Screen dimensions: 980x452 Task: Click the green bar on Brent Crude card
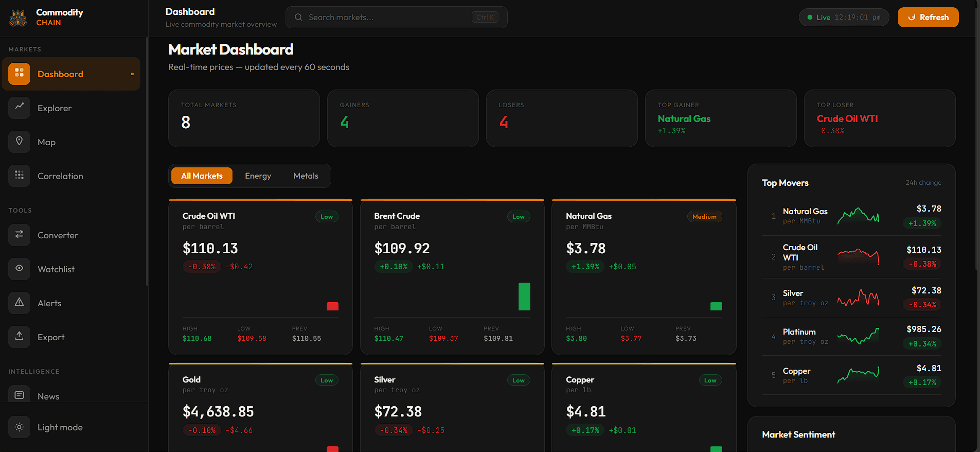(x=524, y=297)
